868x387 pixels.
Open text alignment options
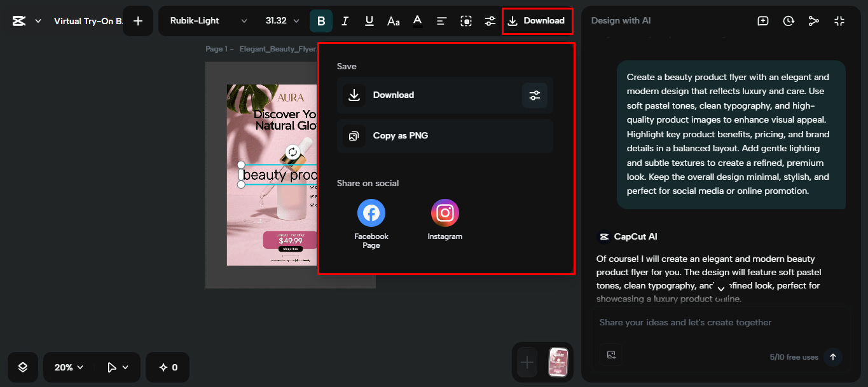tap(441, 20)
